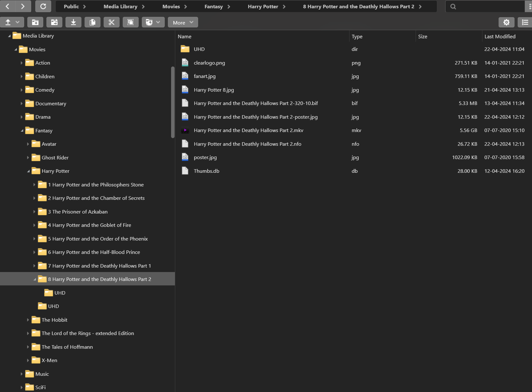
Task: Expand the Comedy folder in the tree
Action: [22, 90]
